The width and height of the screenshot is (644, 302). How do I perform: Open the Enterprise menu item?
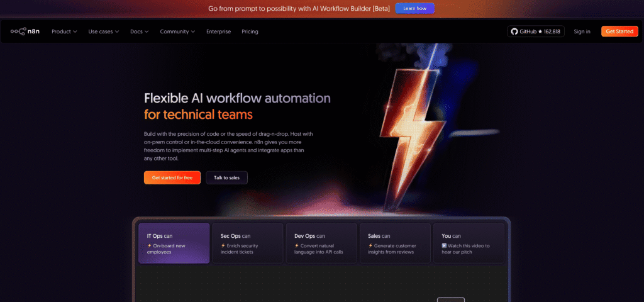click(x=218, y=31)
